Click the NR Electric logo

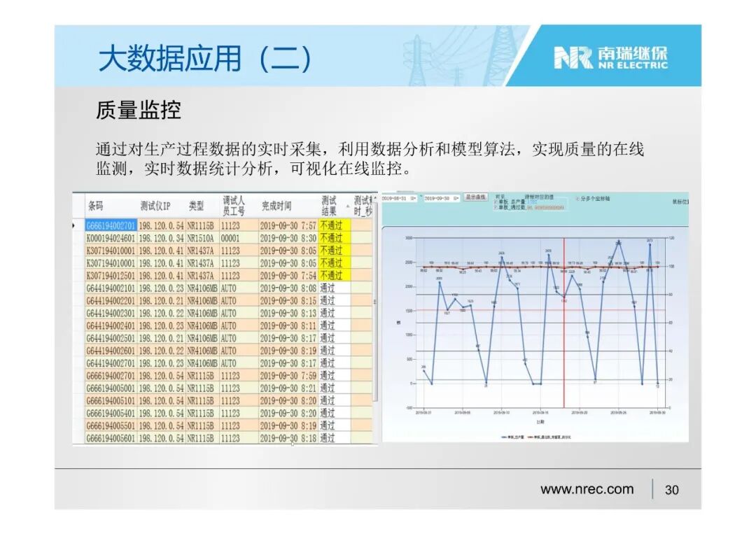[610, 58]
